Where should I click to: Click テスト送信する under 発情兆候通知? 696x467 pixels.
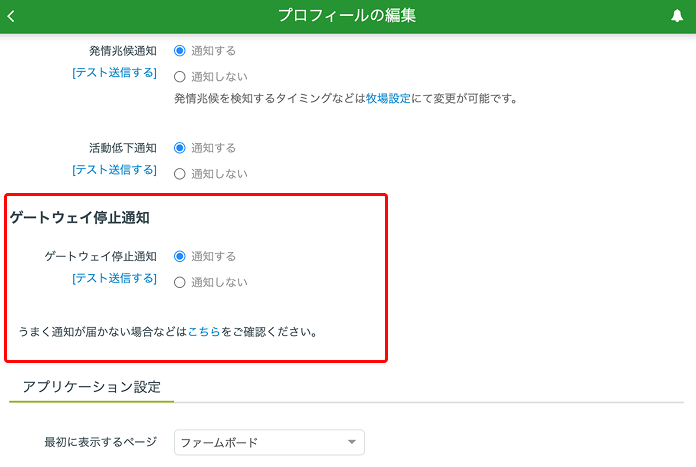pyautogui.click(x=114, y=73)
